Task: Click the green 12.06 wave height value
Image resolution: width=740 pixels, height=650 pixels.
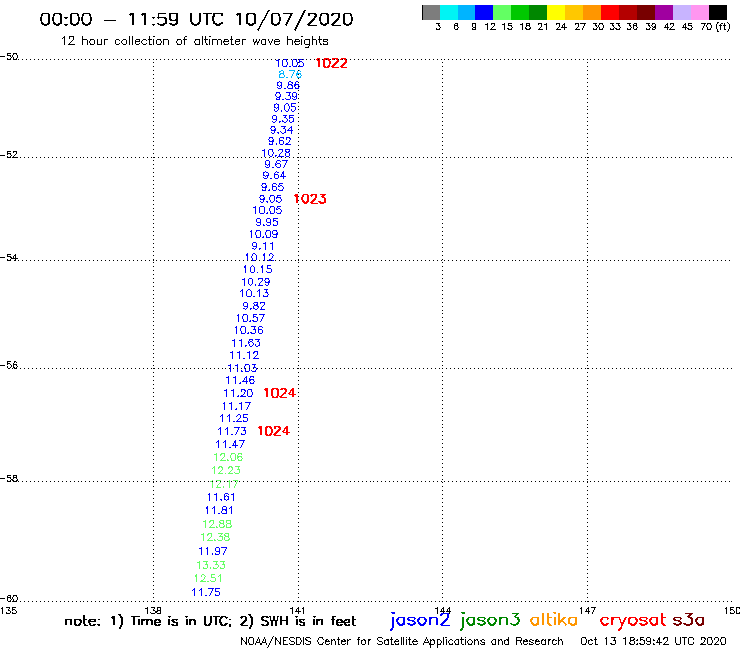Action: 228,457
